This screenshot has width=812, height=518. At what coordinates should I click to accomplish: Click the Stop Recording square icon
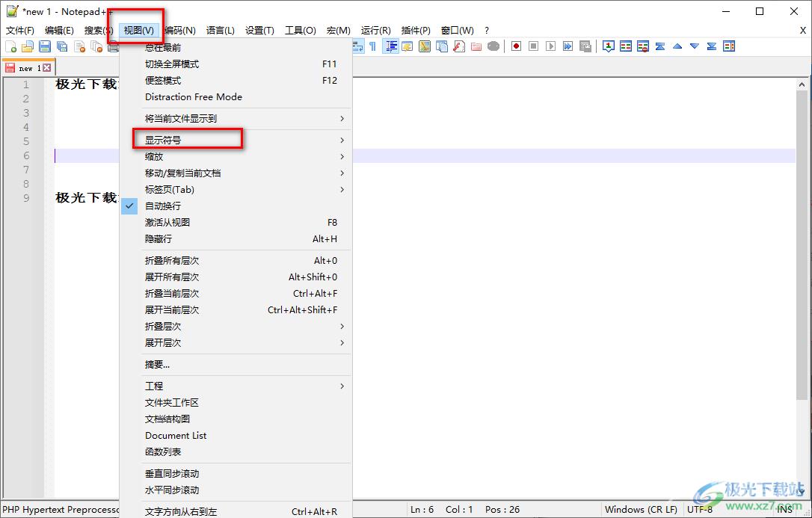(x=533, y=46)
